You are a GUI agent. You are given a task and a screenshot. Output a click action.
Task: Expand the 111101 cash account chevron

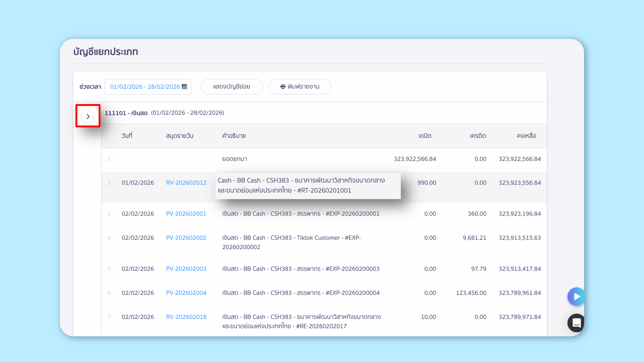pyautogui.click(x=88, y=116)
